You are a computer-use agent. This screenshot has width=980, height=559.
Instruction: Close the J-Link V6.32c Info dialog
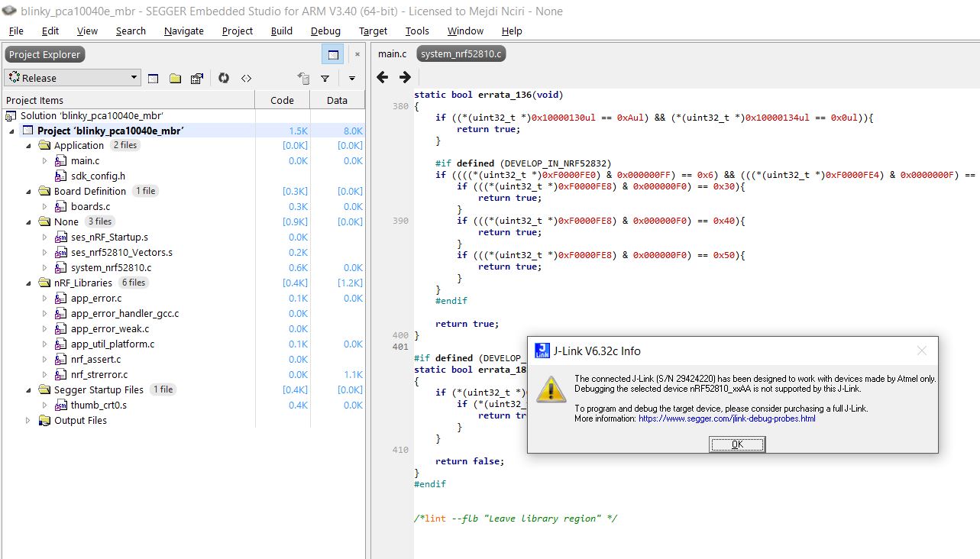tap(921, 351)
